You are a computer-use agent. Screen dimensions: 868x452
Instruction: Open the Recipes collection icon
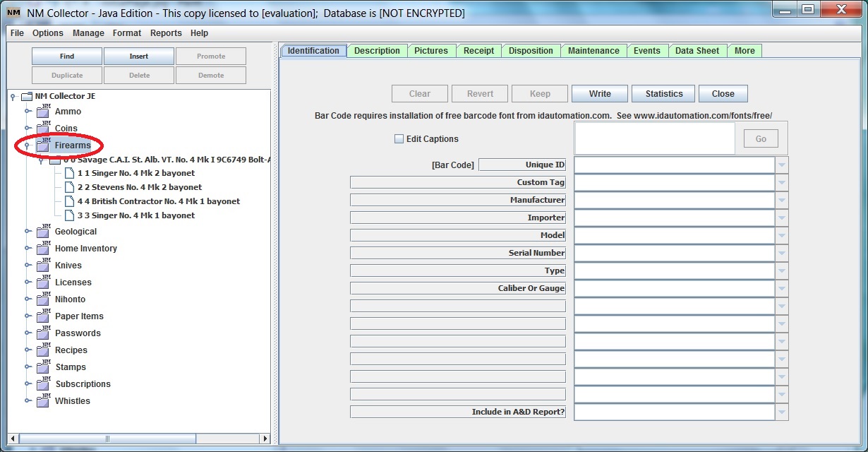42,350
